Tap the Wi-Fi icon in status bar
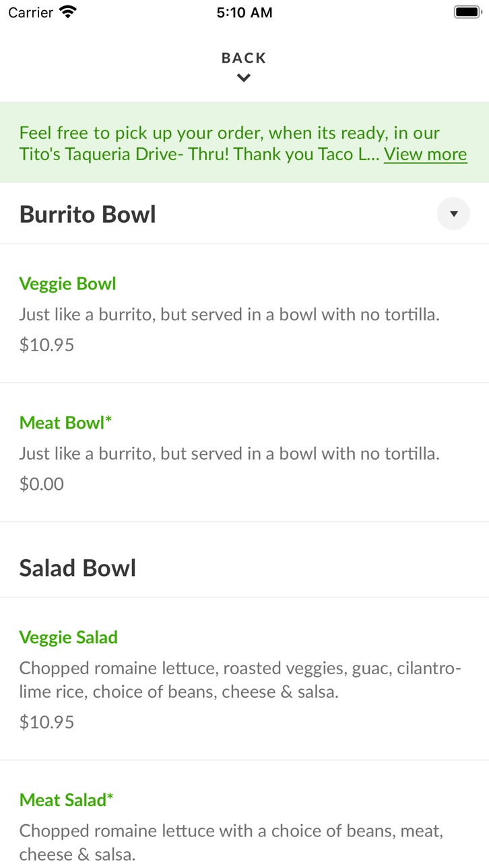 [68, 12]
